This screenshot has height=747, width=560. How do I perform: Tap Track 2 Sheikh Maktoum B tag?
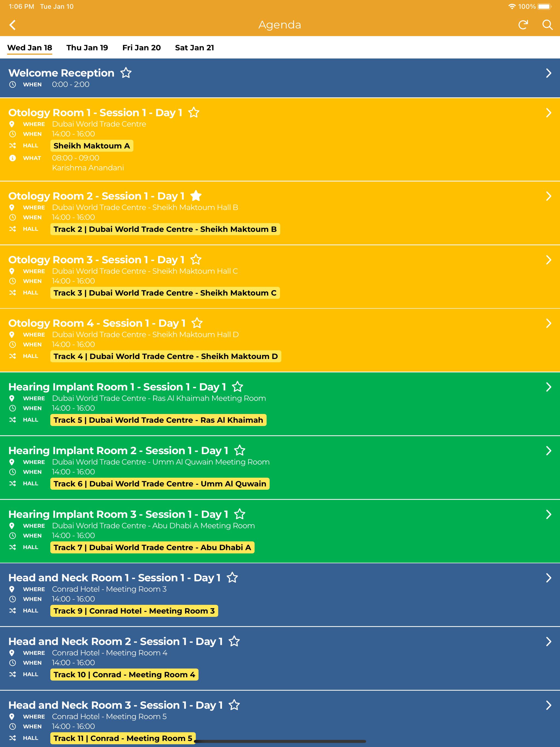click(165, 229)
